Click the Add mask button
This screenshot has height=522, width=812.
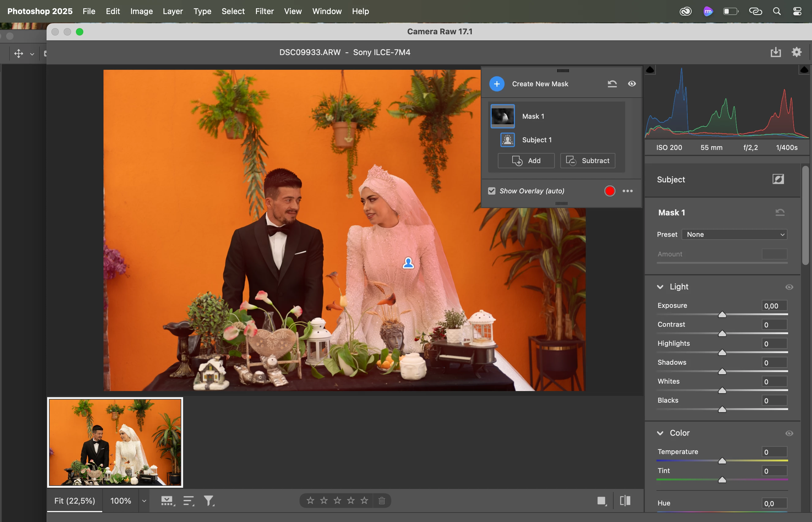pos(526,161)
